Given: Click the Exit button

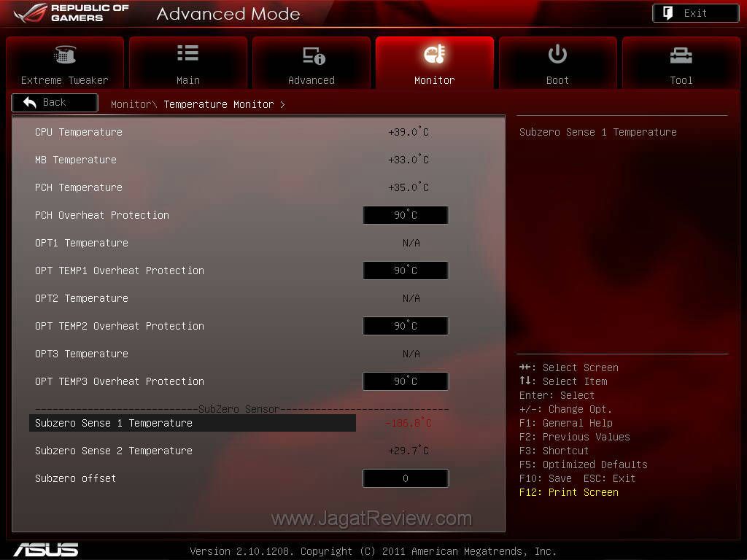Looking at the screenshot, I should coord(695,13).
